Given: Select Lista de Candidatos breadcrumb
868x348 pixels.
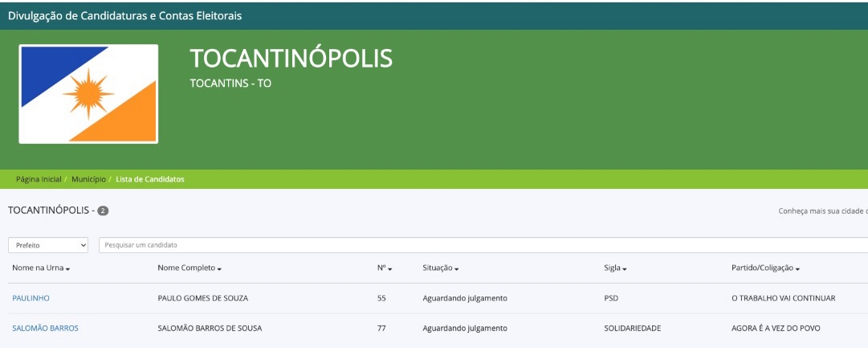Looking at the screenshot, I should pyautogui.click(x=150, y=179).
